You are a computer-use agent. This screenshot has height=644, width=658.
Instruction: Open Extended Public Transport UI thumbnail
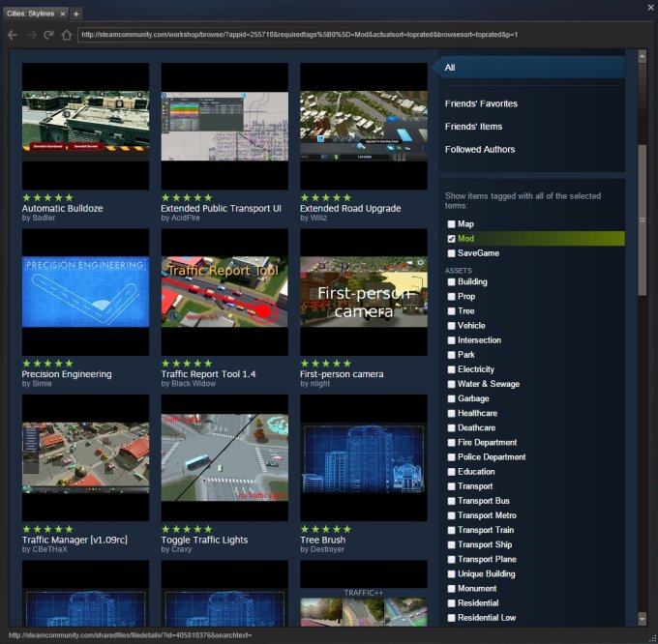pos(224,127)
